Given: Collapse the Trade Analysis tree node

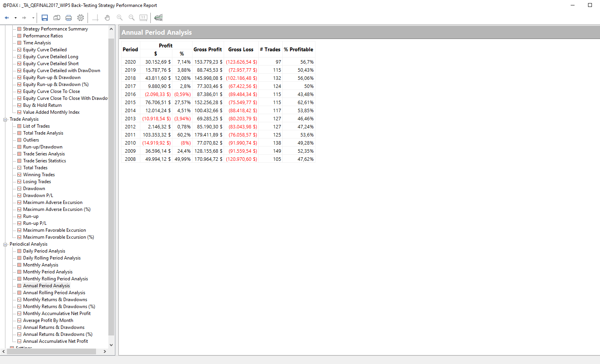Looking at the screenshot, I should pyautogui.click(x=5, y=120).
